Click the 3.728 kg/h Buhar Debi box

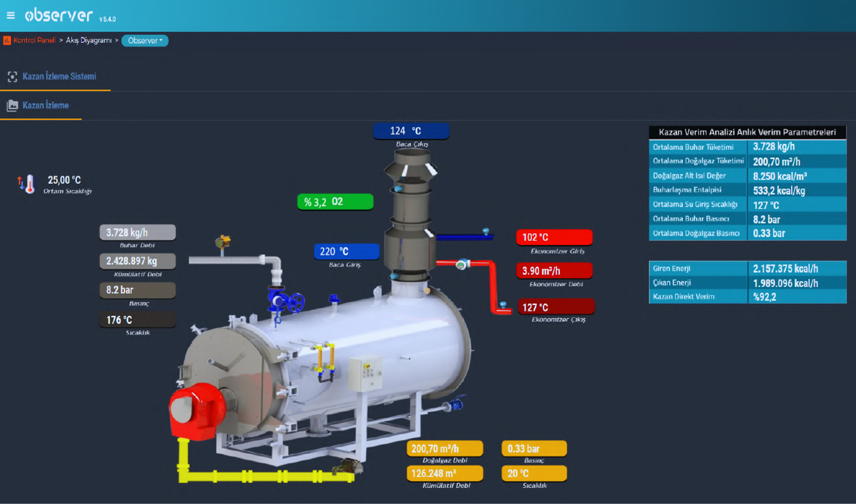(137, 233)
